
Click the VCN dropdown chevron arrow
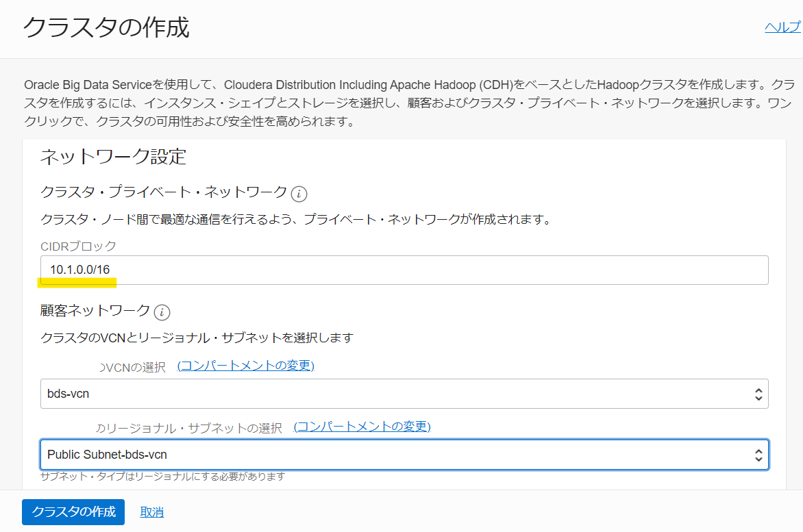point(758,394)
